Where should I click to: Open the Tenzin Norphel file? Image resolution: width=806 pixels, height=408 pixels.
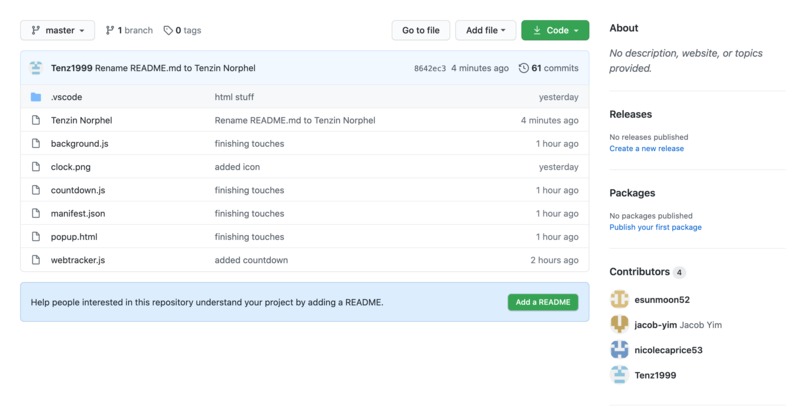pos(81,120)
